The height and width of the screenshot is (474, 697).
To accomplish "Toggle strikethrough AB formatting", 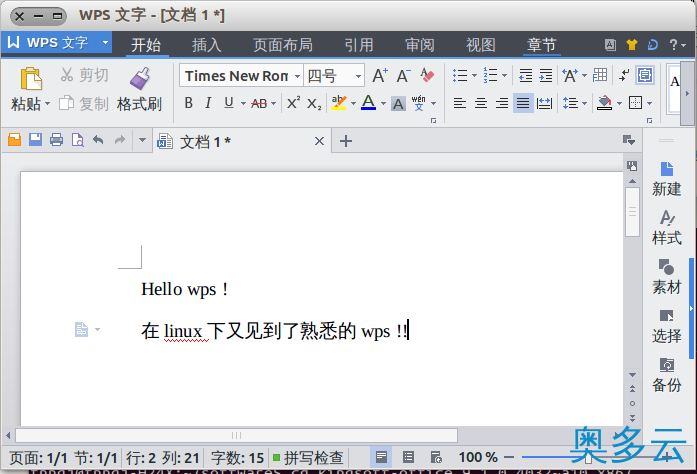I will [259, 104].
